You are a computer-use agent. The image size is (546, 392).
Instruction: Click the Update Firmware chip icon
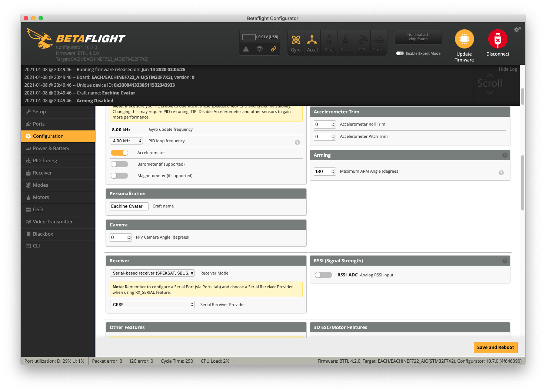click(464, 39)
